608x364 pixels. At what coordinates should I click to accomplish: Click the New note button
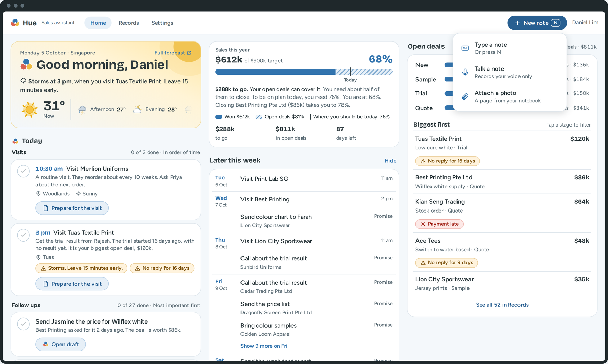pyautogui.click(x=537, y=23)
